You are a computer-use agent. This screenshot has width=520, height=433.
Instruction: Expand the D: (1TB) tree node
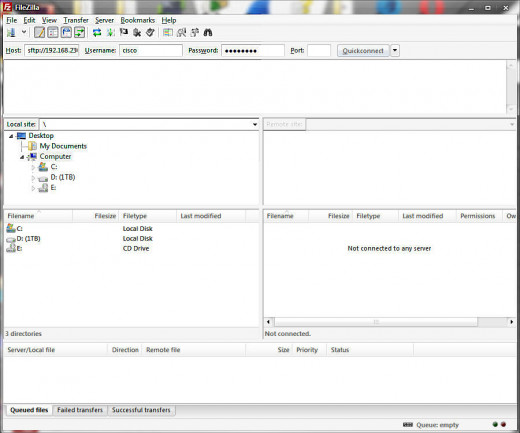pos(33,178)
